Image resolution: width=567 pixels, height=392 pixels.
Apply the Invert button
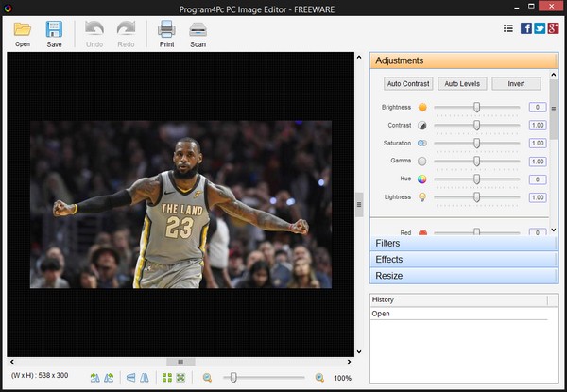(516, 84)
